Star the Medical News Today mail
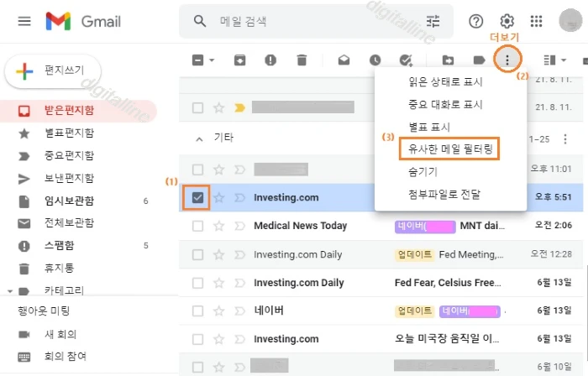Image resolution: width=588 pixels, height=376 pixels. [x=218, y=226]
